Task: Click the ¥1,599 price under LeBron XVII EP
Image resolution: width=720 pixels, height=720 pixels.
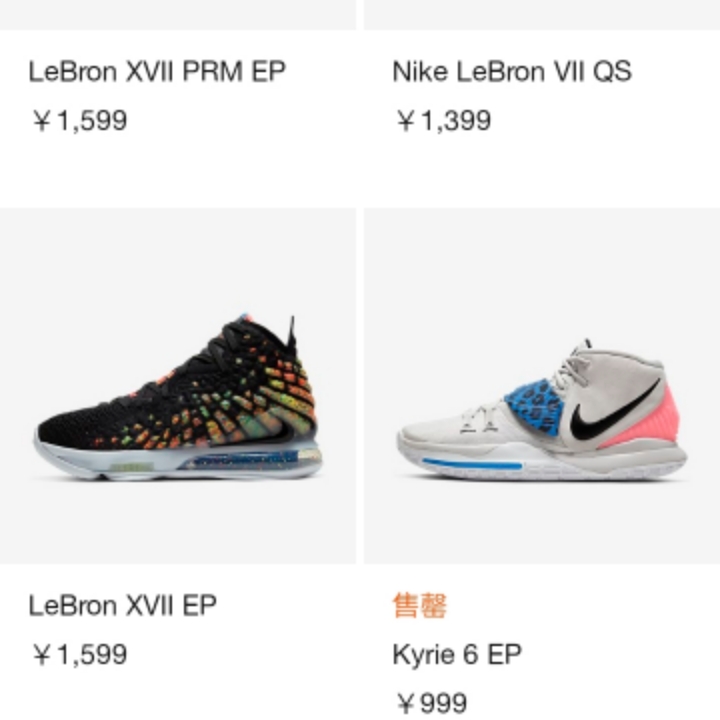Action: pyautogui.click(x=80, y=654)
